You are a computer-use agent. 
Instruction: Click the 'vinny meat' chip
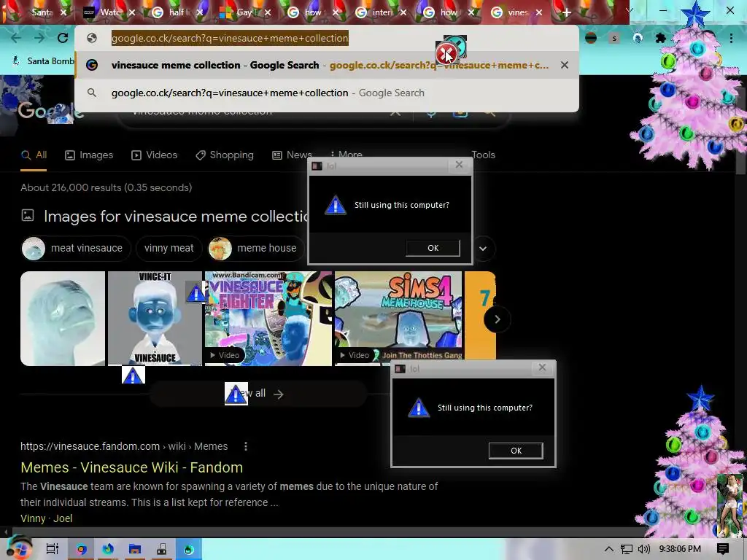pyautogui.click(x=169, y=248)
